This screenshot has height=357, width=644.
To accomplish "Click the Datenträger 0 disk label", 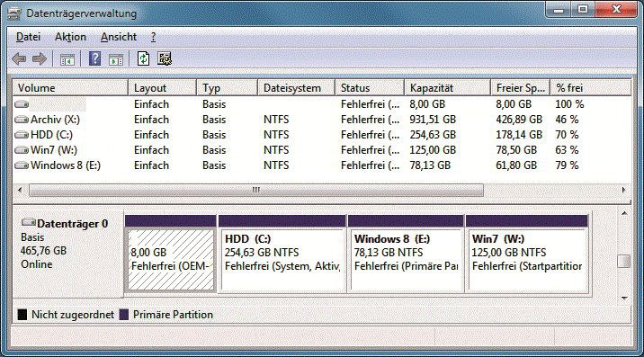I will coord(72,224).
